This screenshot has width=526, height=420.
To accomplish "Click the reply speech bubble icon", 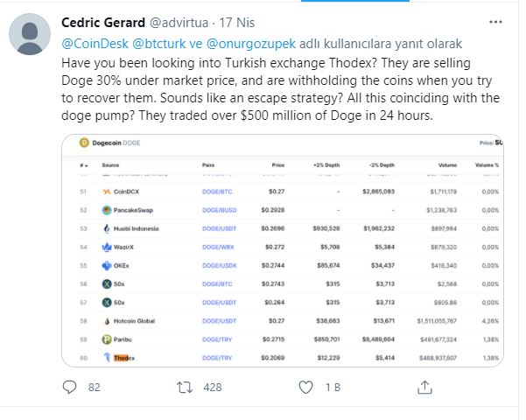I will click(69, 387).
